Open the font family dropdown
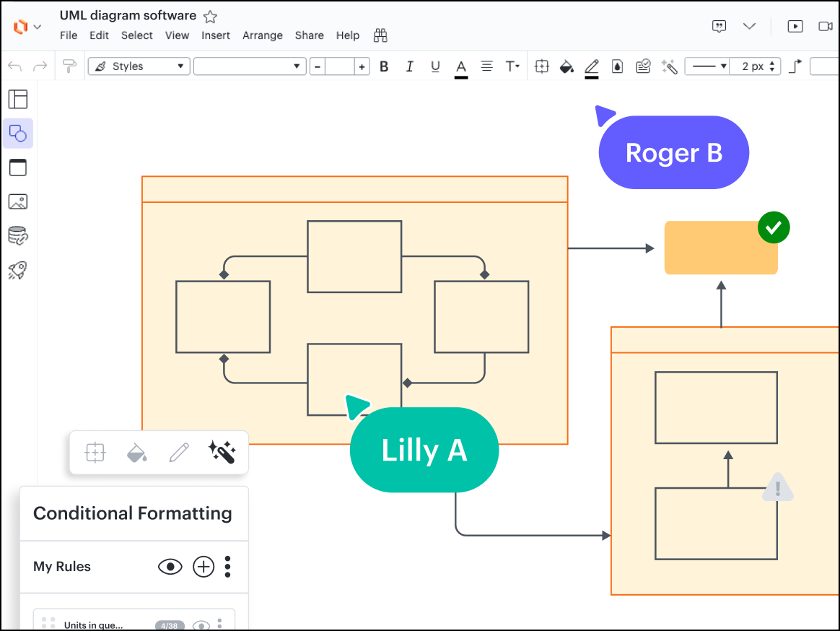Screen dimensions: 840x631 click(x=250, y=66)
